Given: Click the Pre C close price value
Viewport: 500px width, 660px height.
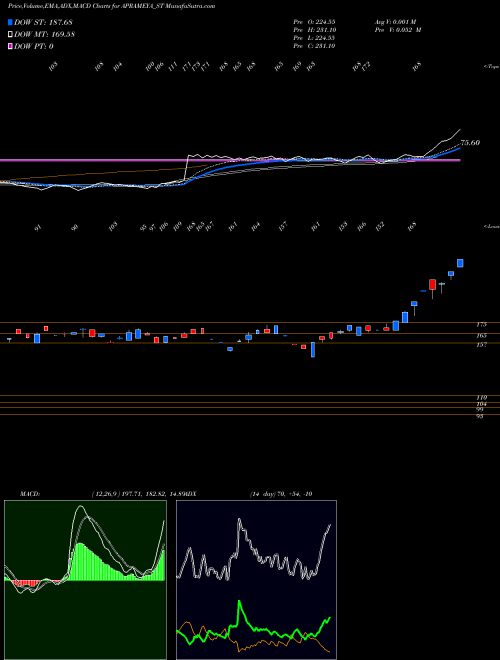Looking at the screenshot, I should [x=314, y=46].
